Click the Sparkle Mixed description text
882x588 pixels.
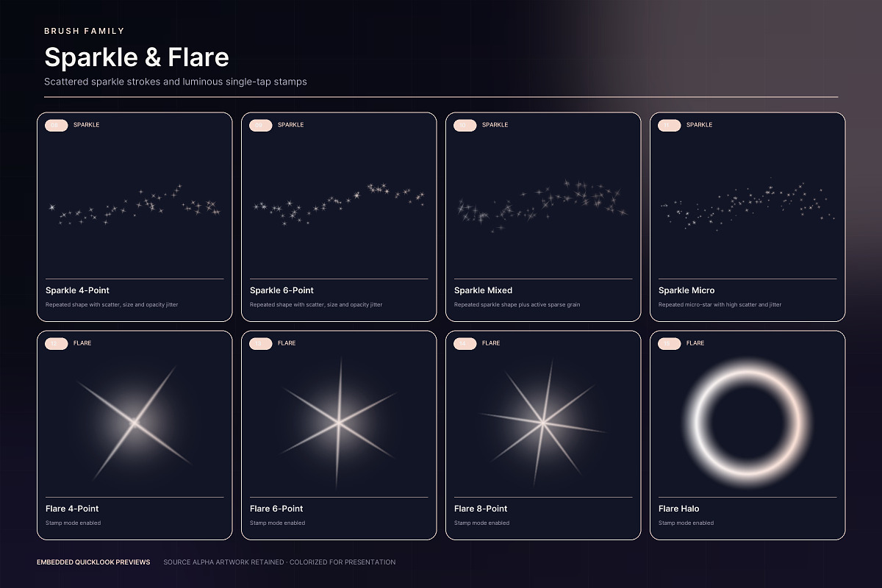517,304
